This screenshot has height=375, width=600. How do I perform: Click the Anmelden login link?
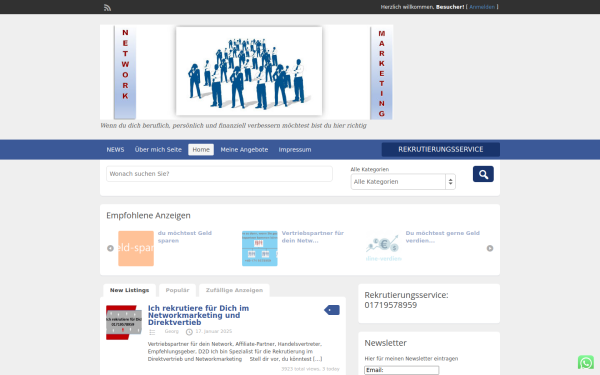pyautogui.click(x=482, y=7)
